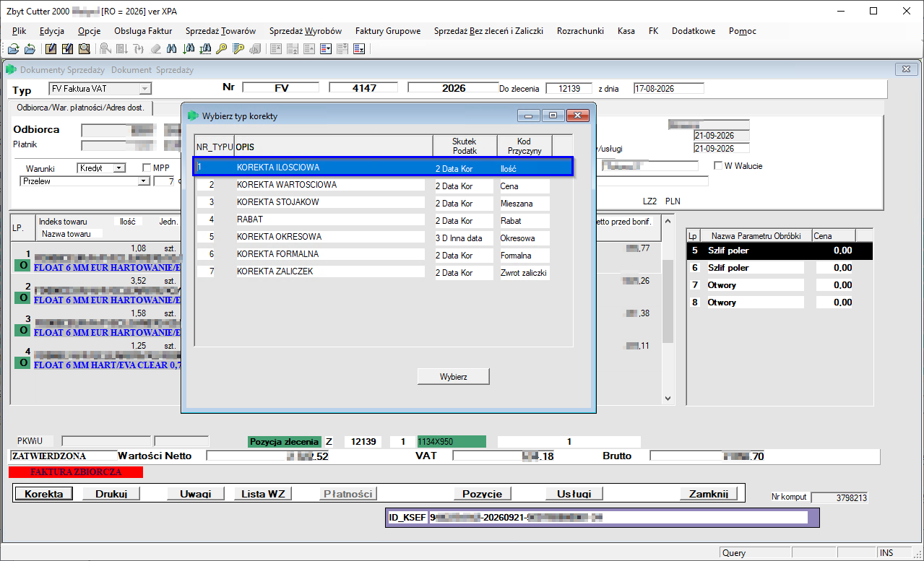Select the KOREKTA OKRESOWA row
The image size is (924, 561).
[x=384, y=237]
